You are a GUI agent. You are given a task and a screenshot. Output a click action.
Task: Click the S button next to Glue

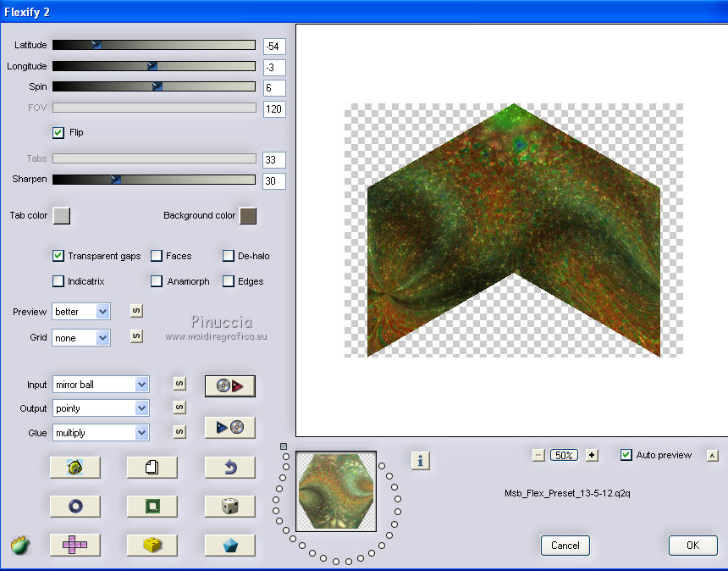coord(179,431)
